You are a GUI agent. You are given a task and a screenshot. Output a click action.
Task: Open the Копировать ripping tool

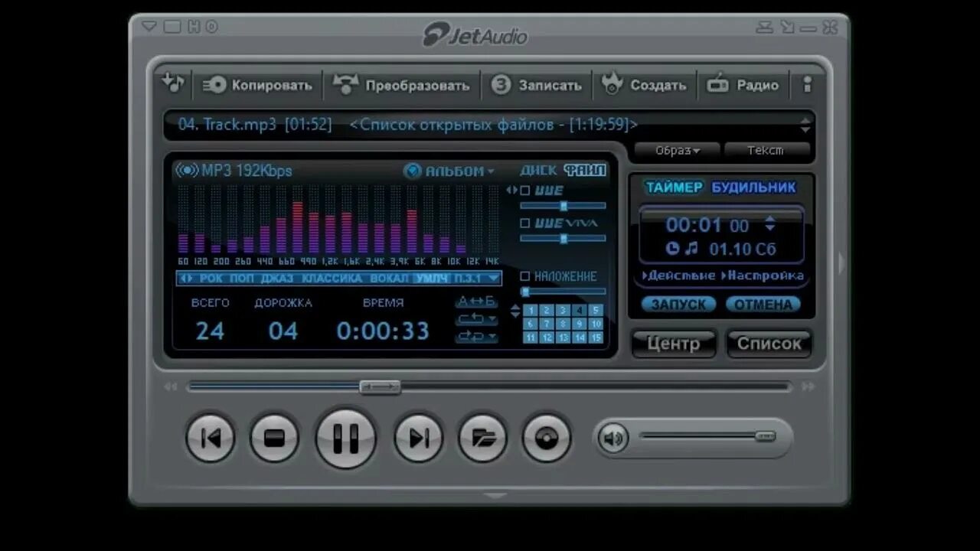pos(257,85)
